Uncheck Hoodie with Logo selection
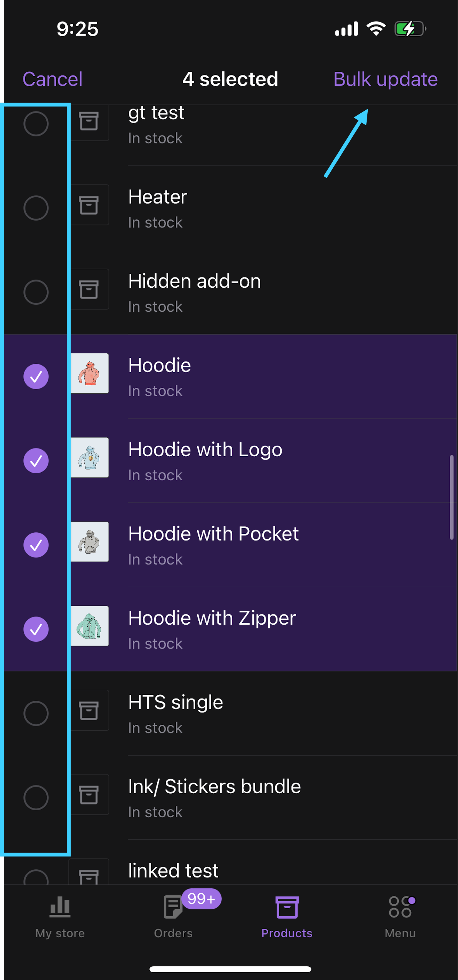Screen dimensions: 458x980 point(36,461)
